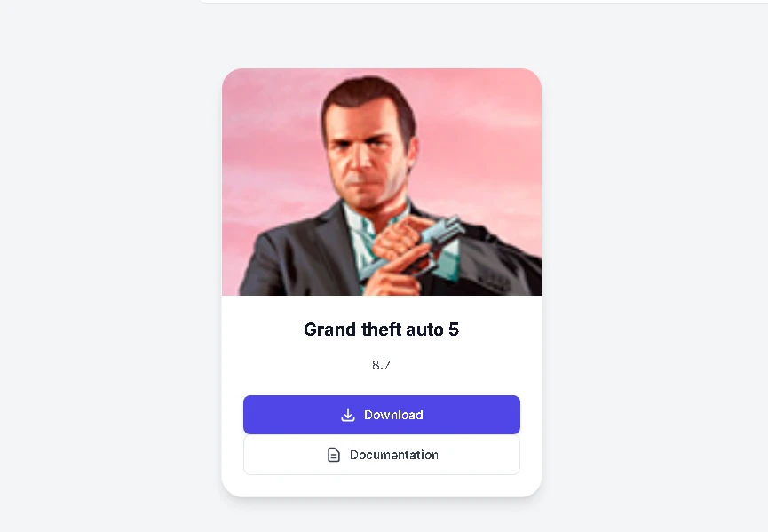Click the document page icon
The height and width of the screenshot is (532, 768).
point(334,455)
